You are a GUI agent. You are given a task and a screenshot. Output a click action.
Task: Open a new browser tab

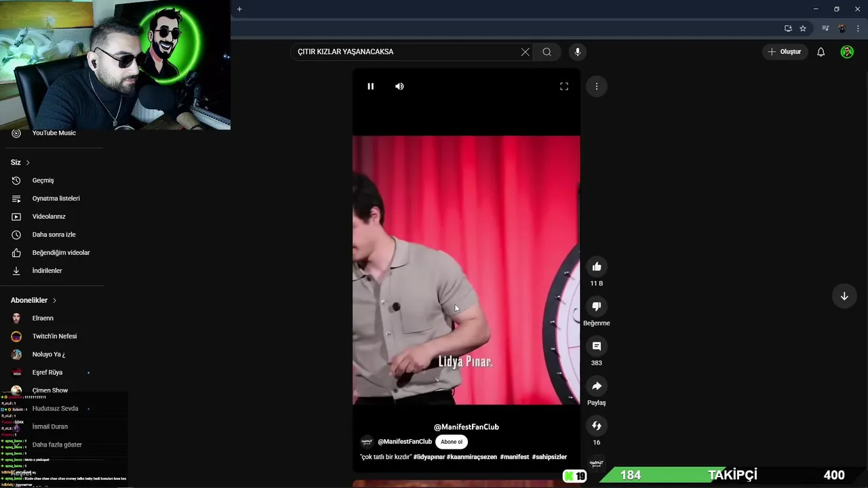pos(239,9)
